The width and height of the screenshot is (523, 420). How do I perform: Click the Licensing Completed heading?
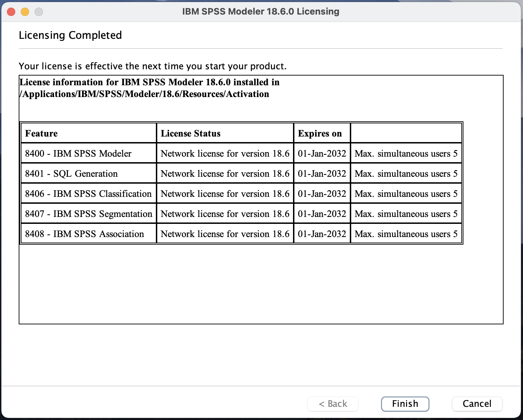click(x=70, y=35)
